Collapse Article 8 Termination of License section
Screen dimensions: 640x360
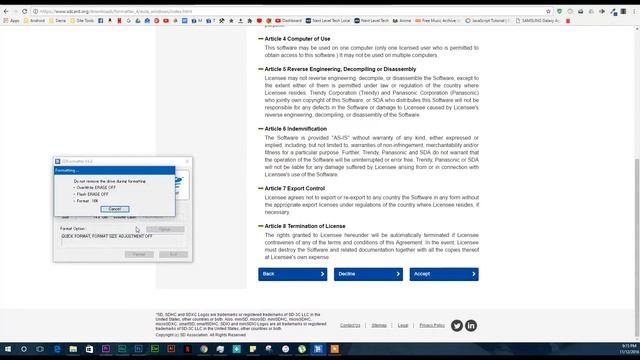[x=261, y=226]
